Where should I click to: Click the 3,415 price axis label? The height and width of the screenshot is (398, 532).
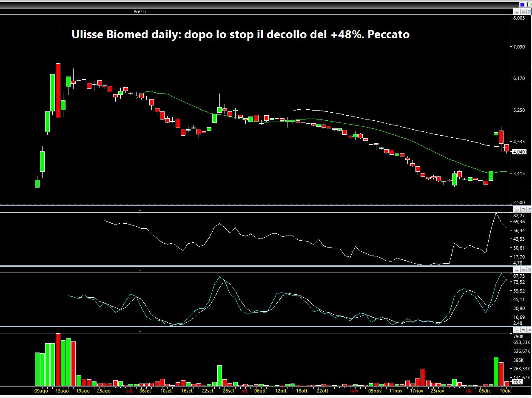click(518, 173)
